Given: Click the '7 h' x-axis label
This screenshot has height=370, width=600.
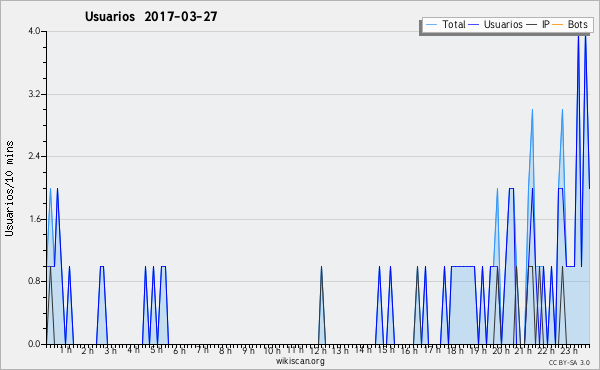Looking at the screenshot, I should (x=202, y=350).
